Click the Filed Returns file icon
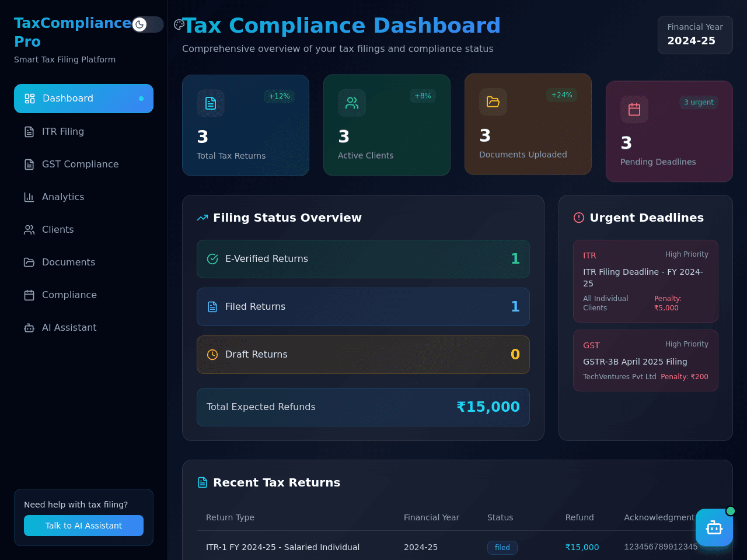Viewport: 747px width, 560px height. [x=212, y=307]
